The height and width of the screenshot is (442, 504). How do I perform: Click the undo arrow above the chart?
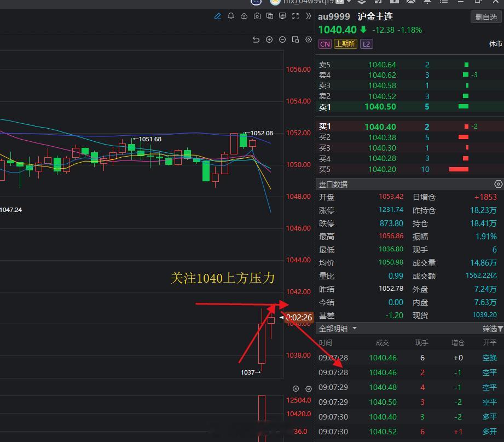(x=256, y=39)
